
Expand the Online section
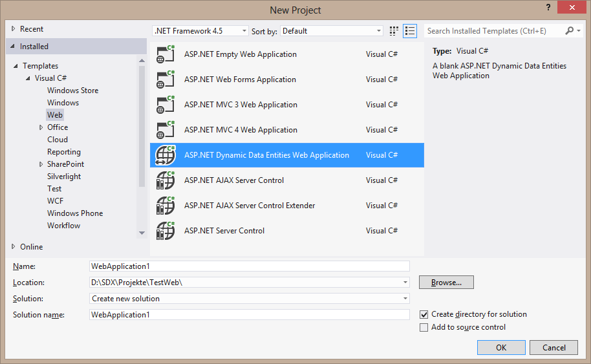pos(14,246)
